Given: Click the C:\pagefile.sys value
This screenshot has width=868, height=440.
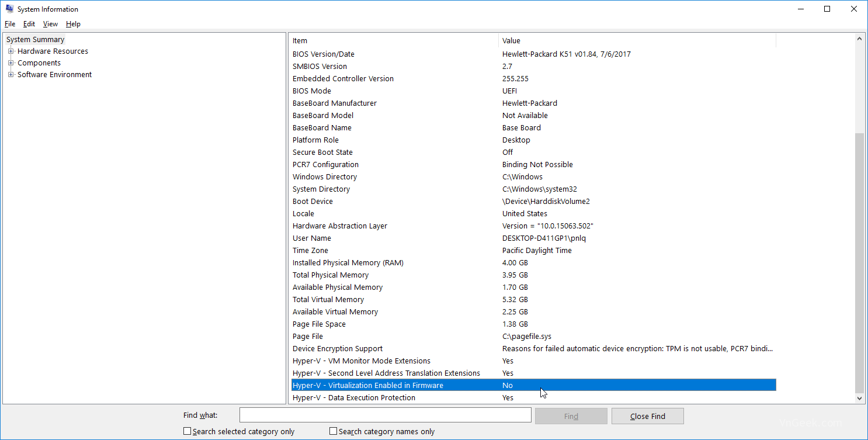Looking at the screenshot, I should (527, 337).
